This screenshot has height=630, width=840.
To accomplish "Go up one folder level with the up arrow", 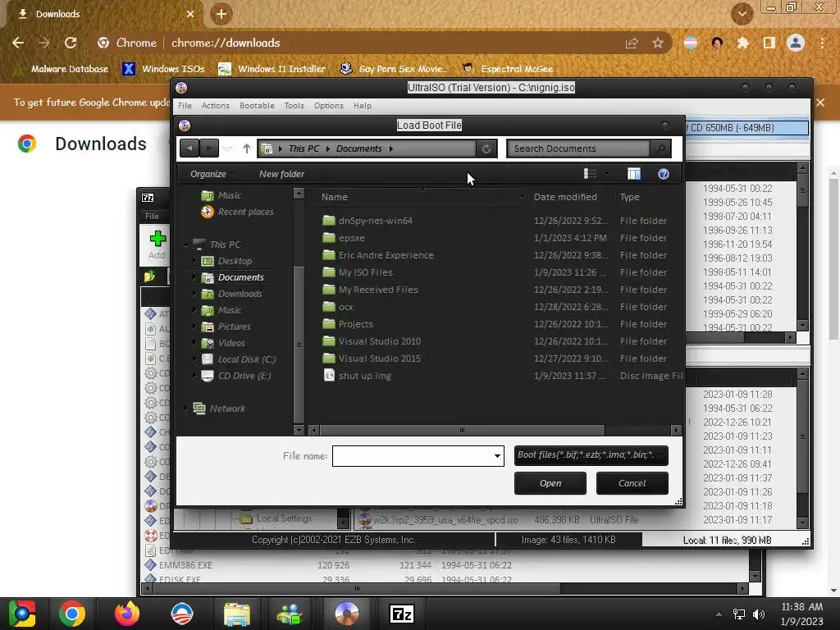I will 246,148.
